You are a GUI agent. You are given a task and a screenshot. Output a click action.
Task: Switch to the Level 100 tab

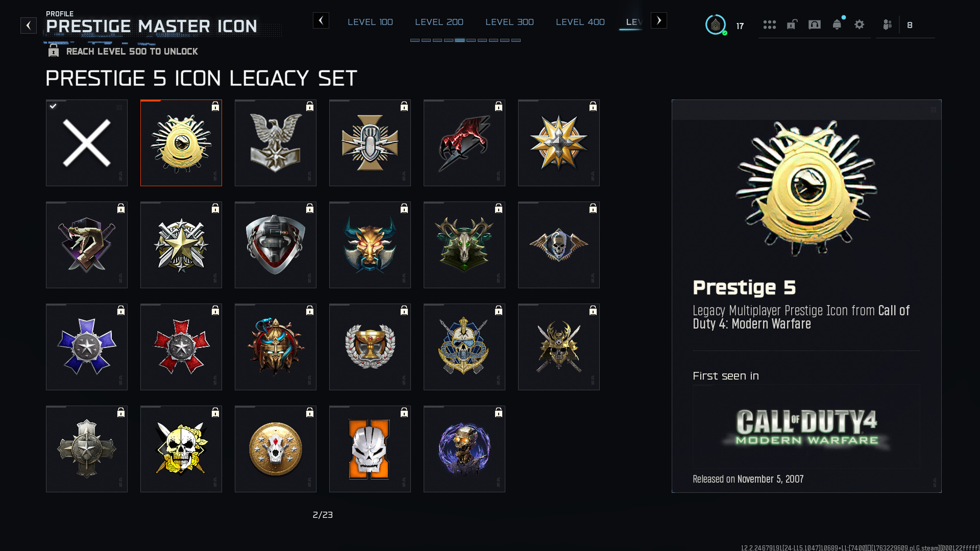370,22
